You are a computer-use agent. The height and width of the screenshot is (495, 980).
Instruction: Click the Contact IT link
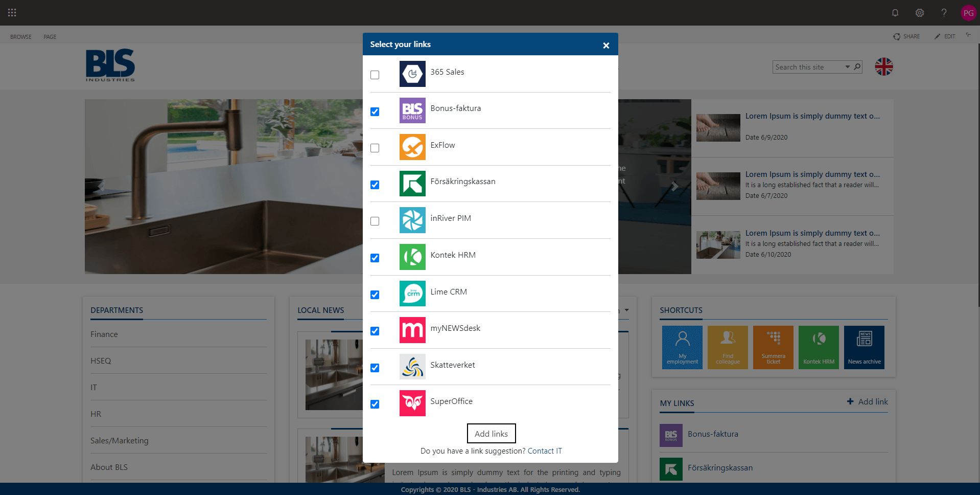pos(545,451)
